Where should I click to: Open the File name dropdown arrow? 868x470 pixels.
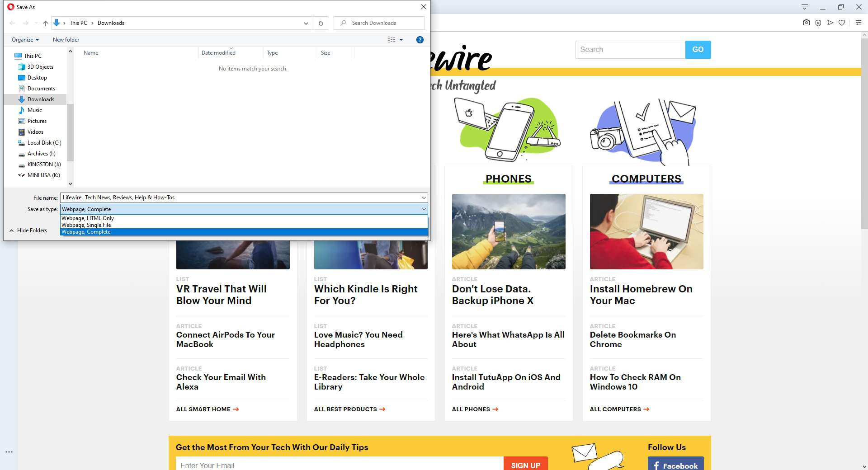[424, 197]
